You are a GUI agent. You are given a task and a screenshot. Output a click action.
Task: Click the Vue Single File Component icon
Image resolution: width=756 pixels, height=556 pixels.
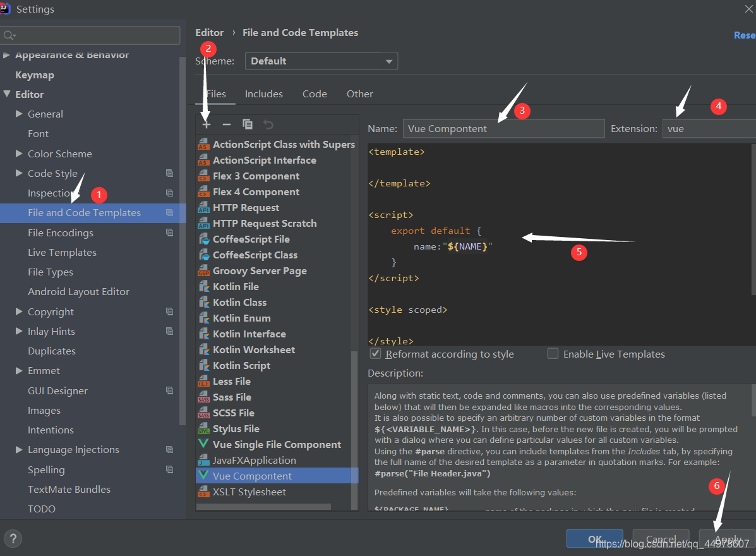[x=203, y=444]
